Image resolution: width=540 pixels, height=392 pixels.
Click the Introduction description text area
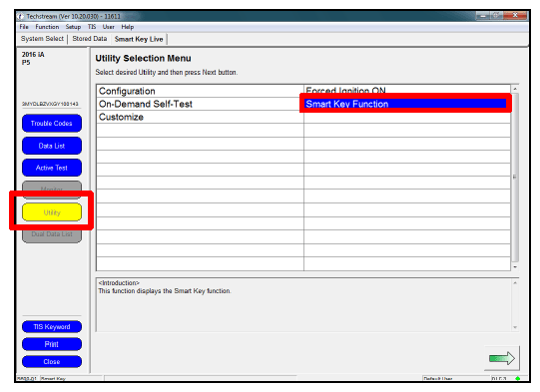tap(303, 305)
